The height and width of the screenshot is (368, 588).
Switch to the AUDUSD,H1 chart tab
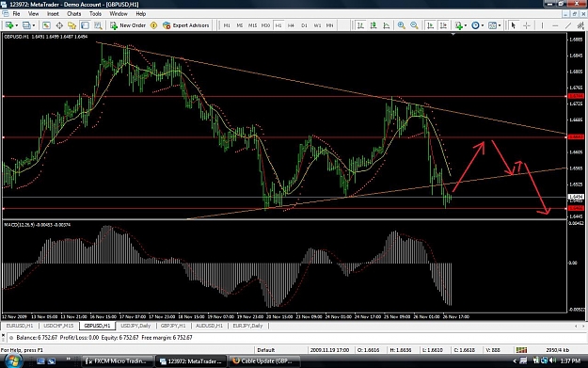click(209, 326)
